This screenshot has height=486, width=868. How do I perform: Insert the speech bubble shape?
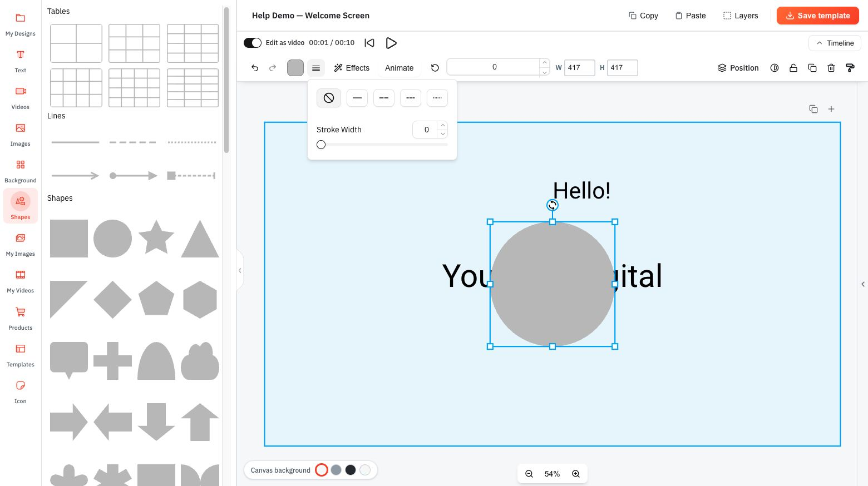click(x=69, y=360)
